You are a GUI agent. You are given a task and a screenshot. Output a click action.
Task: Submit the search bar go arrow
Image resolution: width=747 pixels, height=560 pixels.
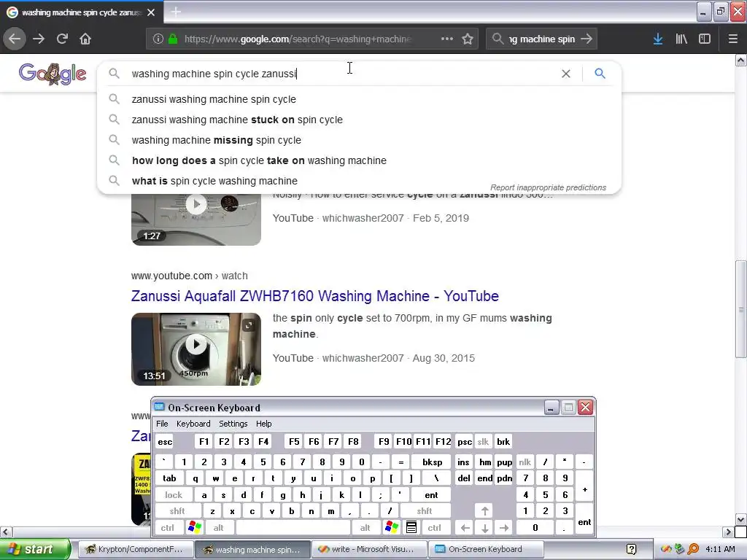(587, 39)
